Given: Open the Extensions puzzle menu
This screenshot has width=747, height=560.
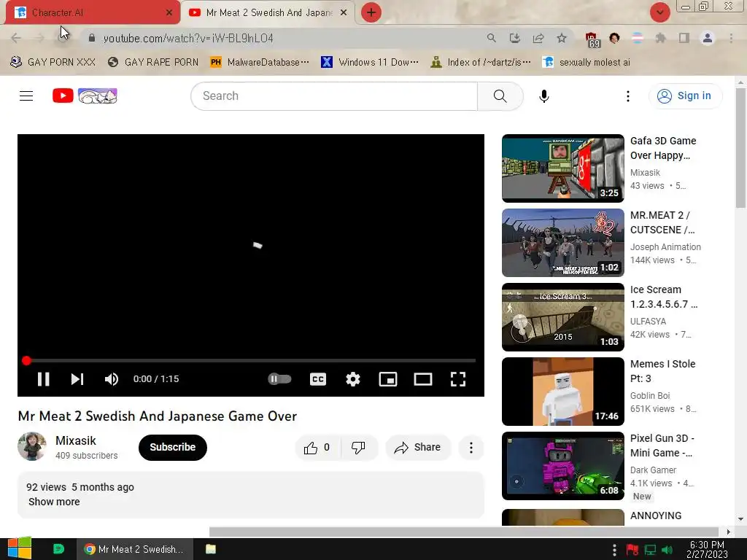Looking at the screenshot, I should point(660,38).
